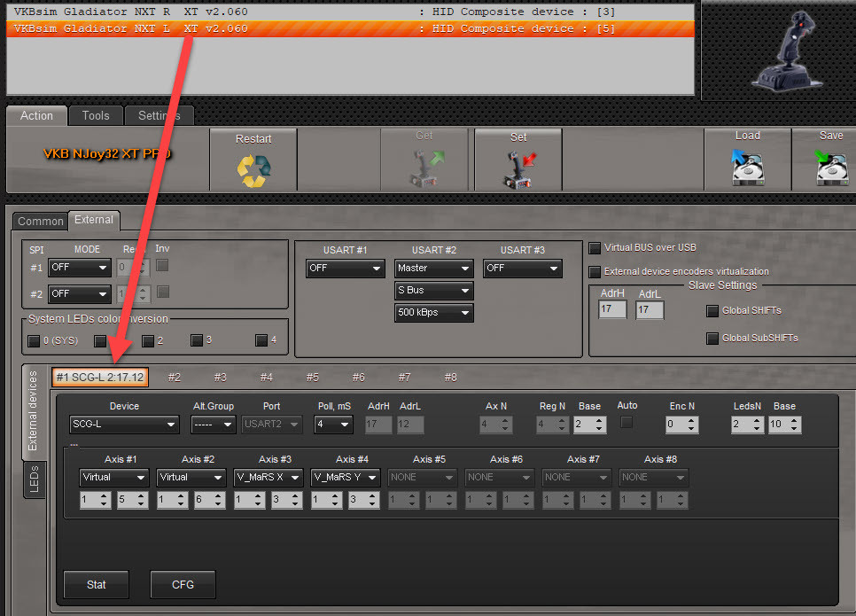856x616 pixels.
Task: Switch to the Common tab
Action: click(41, 222)
